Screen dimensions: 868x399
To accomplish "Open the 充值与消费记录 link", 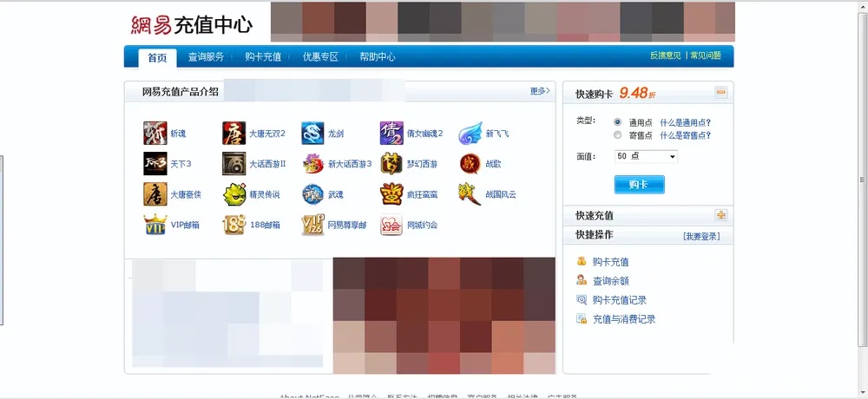I will pyautogui.click(x=624, y=319).
